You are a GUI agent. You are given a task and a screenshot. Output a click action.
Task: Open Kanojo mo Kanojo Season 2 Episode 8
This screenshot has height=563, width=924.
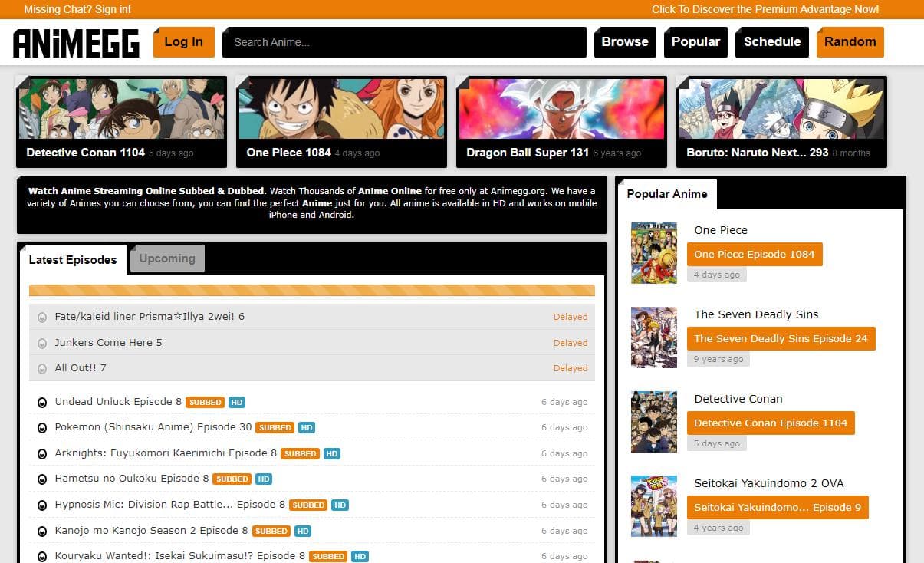pyautogui.click(x=151, y=531)
